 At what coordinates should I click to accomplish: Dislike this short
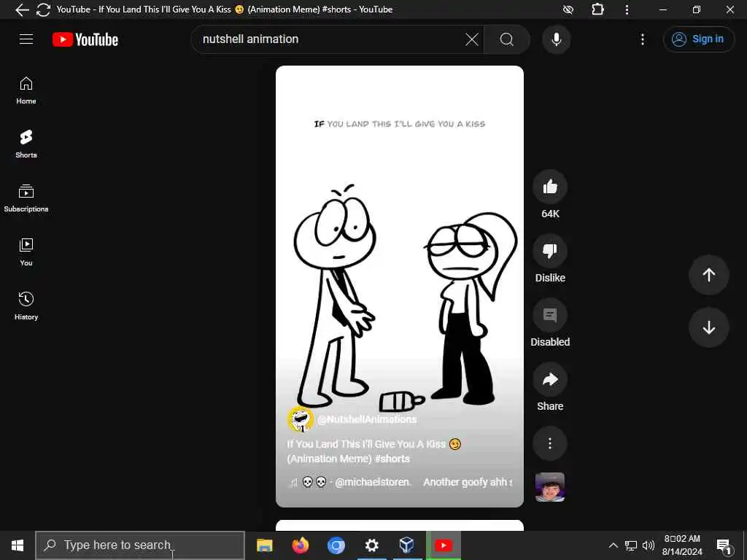550,251
